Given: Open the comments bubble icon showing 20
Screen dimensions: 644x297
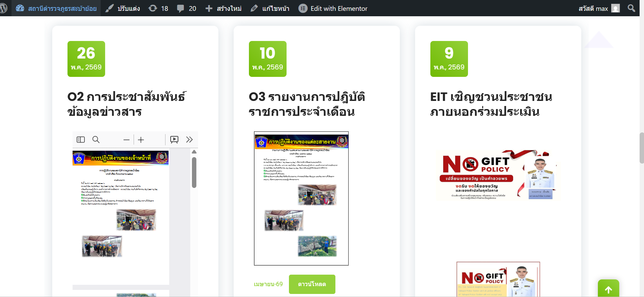Looking at the screenshot, I should 180,8.
